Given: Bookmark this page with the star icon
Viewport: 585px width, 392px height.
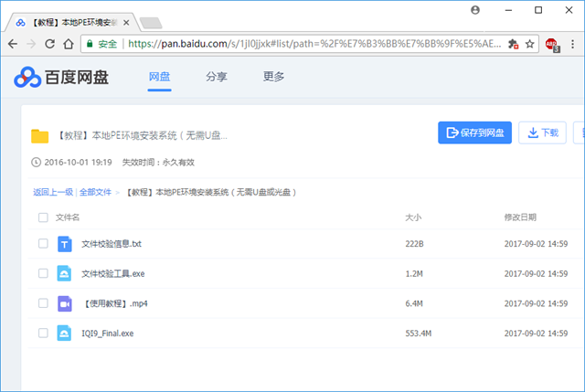Looking at the screenshot, I should tap(529, 44).
